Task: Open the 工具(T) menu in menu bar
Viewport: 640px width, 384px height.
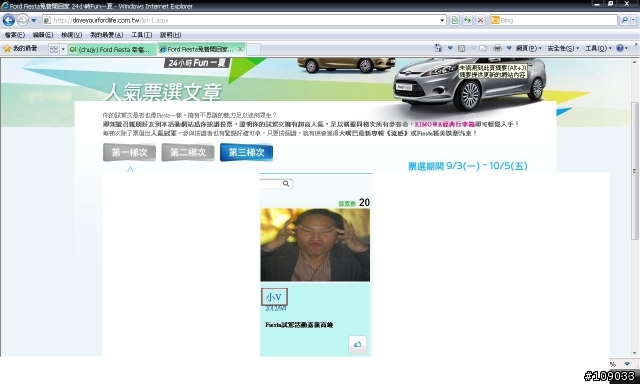Action: (x=141, y=35)
